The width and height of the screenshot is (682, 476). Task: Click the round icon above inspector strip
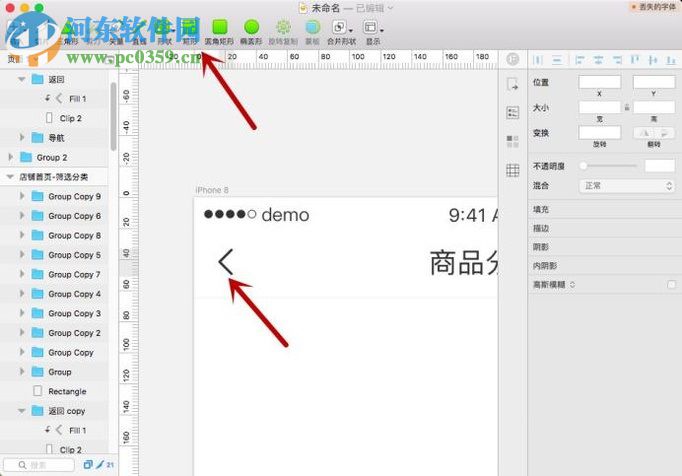point(512,59)
